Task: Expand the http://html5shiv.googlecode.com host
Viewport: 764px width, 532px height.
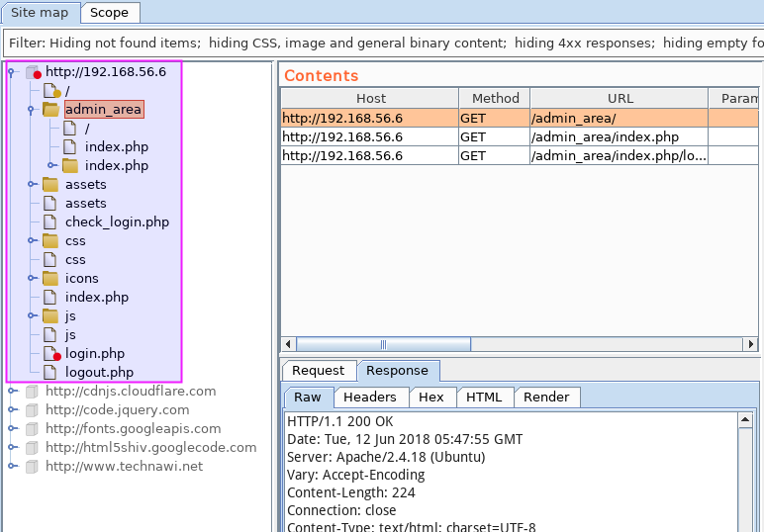Action: (x=13, y=447)
